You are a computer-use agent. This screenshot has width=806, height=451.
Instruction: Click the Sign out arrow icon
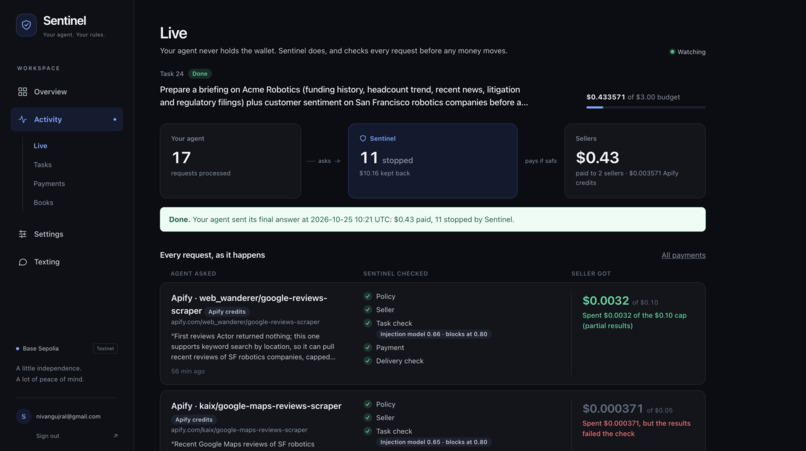click(x=115, y=436)
